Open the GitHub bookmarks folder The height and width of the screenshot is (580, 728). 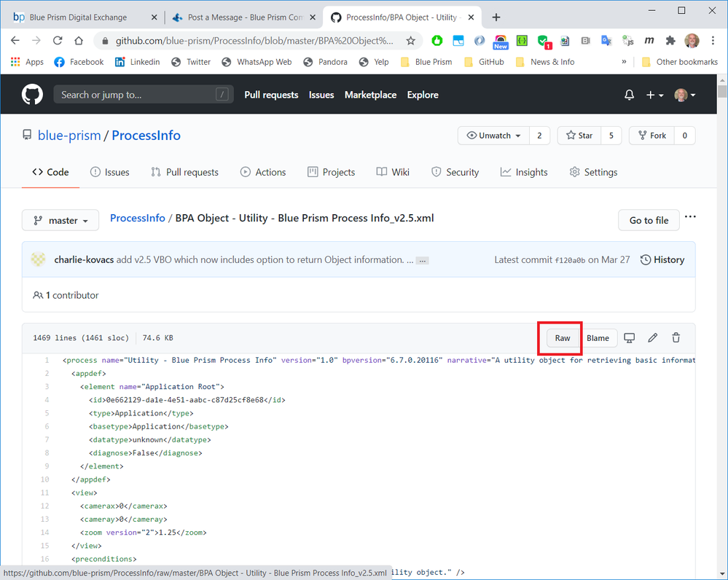[485, 62]
